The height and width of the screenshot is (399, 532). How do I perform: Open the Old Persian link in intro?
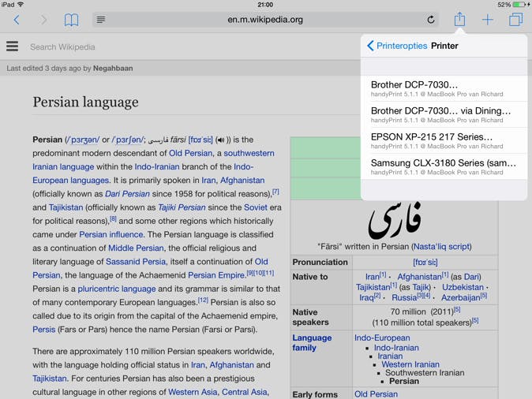(x=191, y=153)
